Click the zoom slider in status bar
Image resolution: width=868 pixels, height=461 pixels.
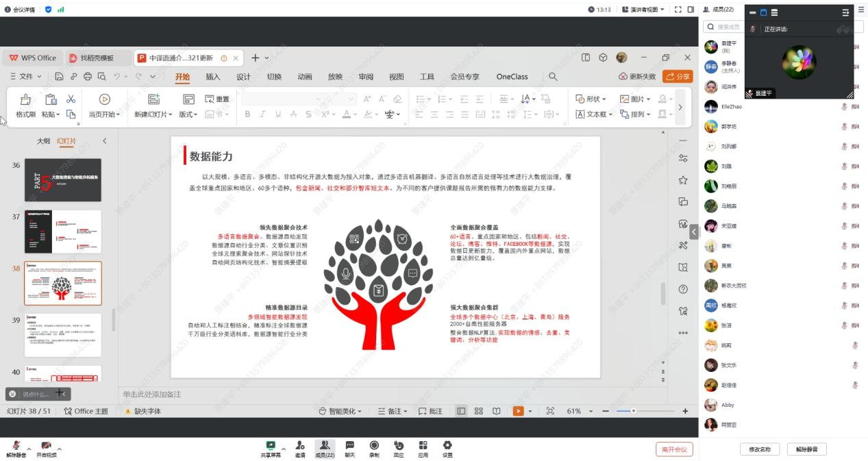(x=634, y=411)
